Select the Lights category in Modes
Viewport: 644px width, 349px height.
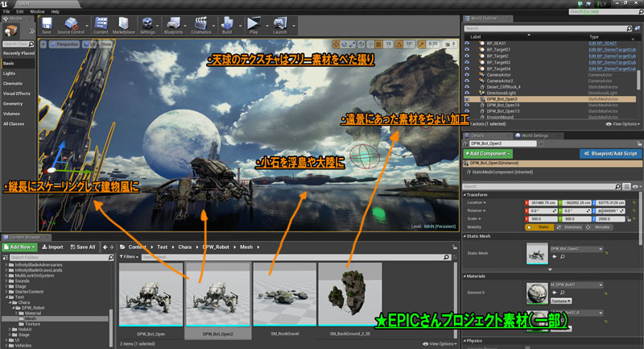point(9,73)
